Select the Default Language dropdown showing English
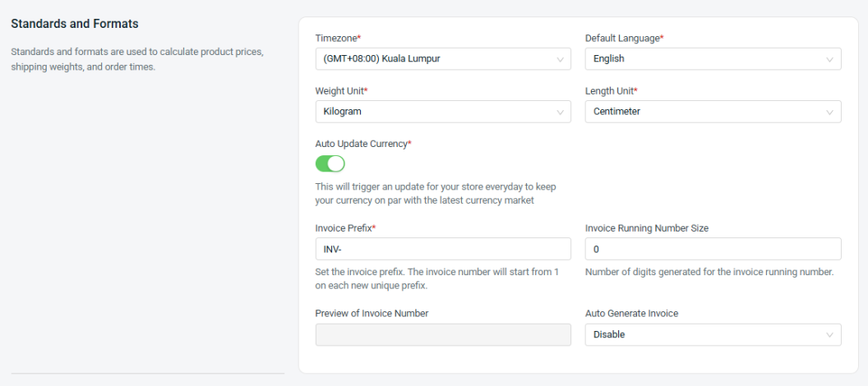Screen dimensions: 868x386 [705, 59]
